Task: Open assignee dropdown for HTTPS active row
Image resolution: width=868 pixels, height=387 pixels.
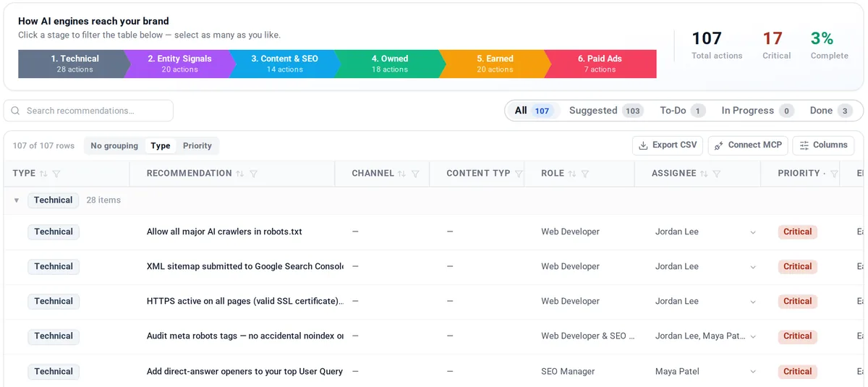Action: 753,302
